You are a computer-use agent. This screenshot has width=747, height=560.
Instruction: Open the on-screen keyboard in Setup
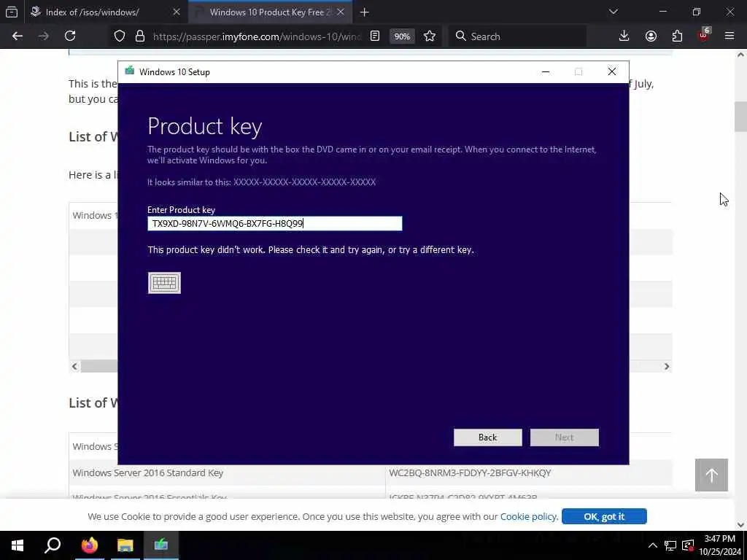164,283
